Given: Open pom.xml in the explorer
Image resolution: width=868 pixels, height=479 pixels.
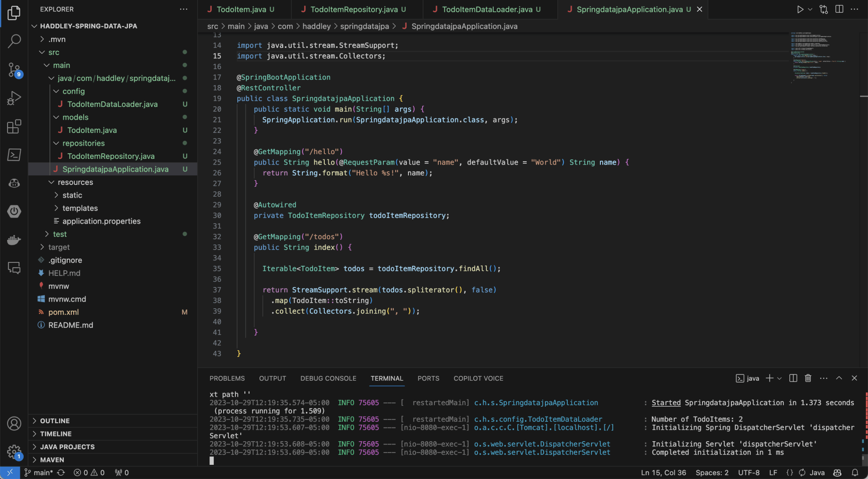Looking at the screenshot, I should [63, 312].
